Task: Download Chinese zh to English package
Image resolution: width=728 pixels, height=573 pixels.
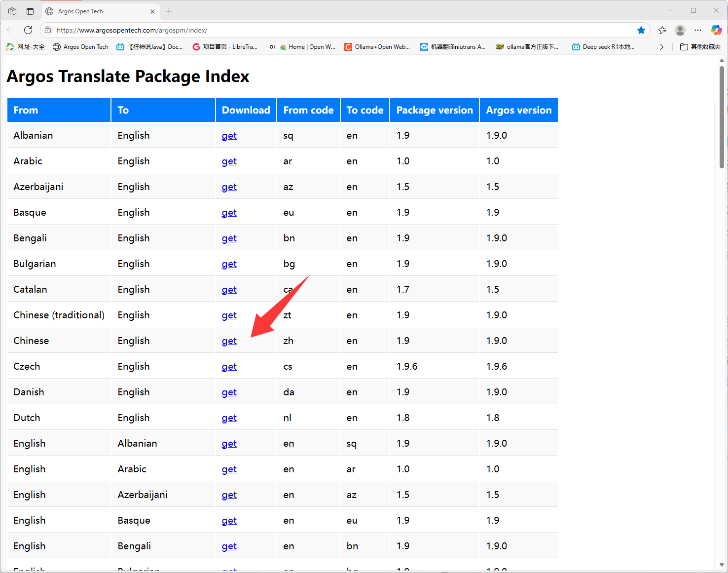Action: (229, 341)
